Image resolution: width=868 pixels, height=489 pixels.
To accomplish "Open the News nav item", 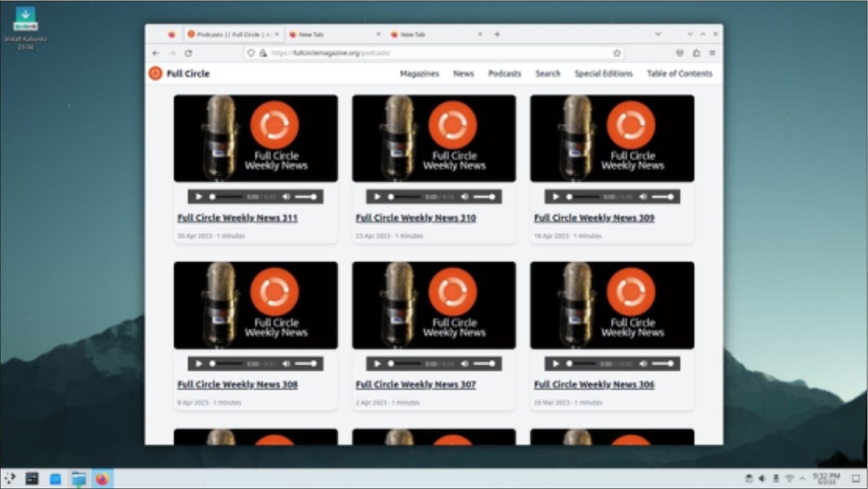I will [x=463, y=74].
